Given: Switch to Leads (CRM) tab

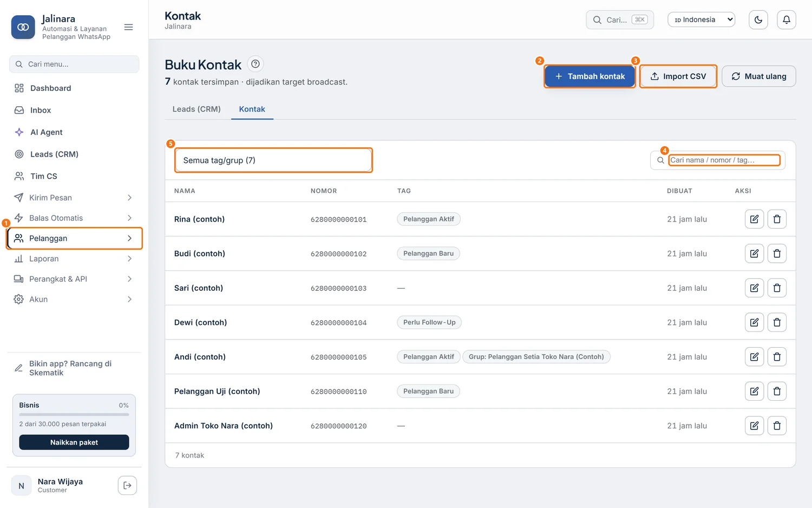Looking at the screenshot, I should [x=197, y=109].
